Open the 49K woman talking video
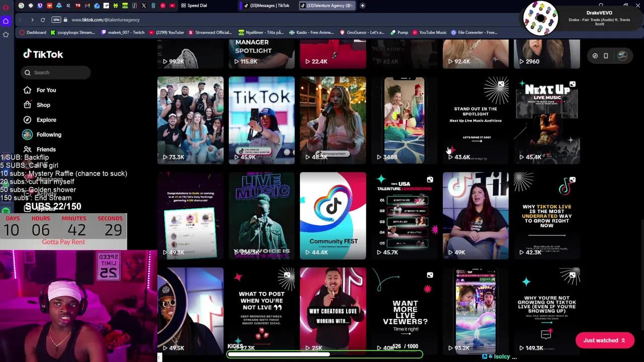The height and width of the screenshot is (362, 644). point(475,216)
